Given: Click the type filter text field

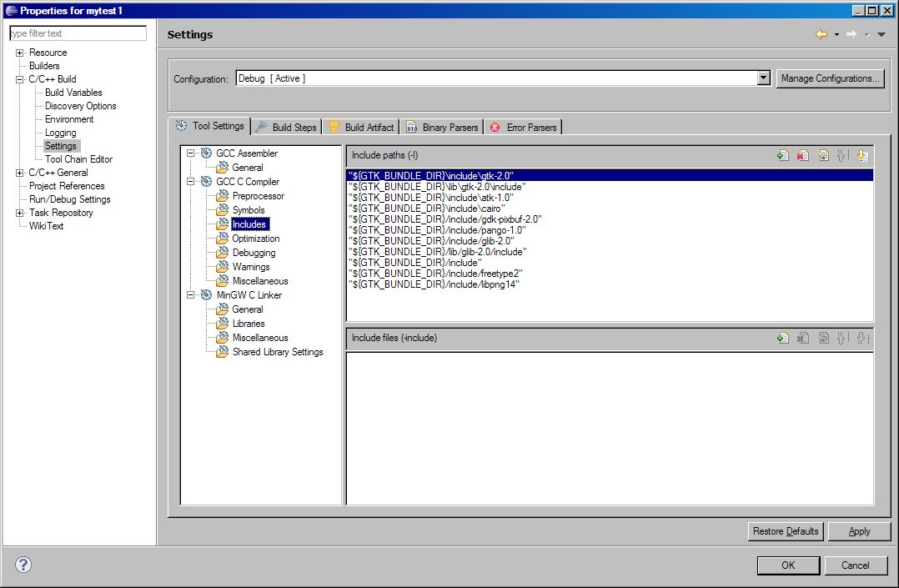Looking at the screenshot, I should pos(78,33).
